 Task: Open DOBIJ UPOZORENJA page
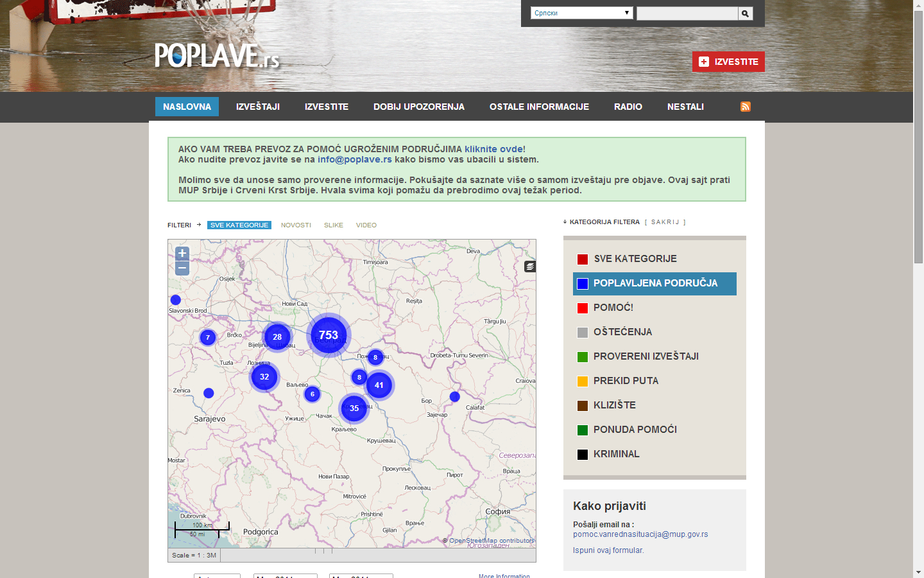(419, 107)
